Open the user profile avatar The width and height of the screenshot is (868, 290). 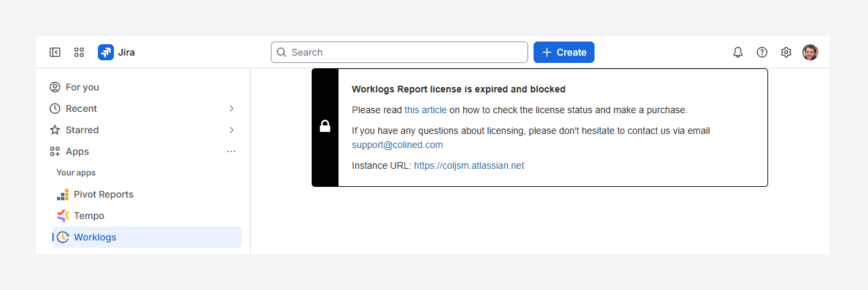810,52
